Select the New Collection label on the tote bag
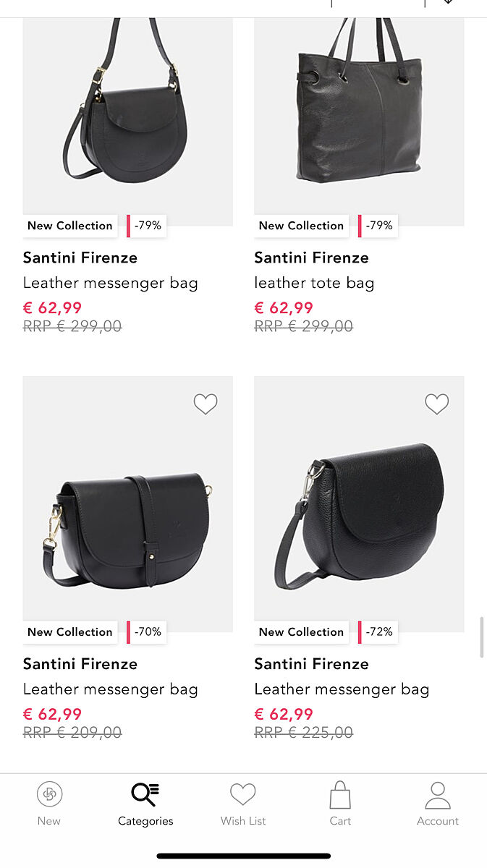487x868 pixels. point(301,226)
